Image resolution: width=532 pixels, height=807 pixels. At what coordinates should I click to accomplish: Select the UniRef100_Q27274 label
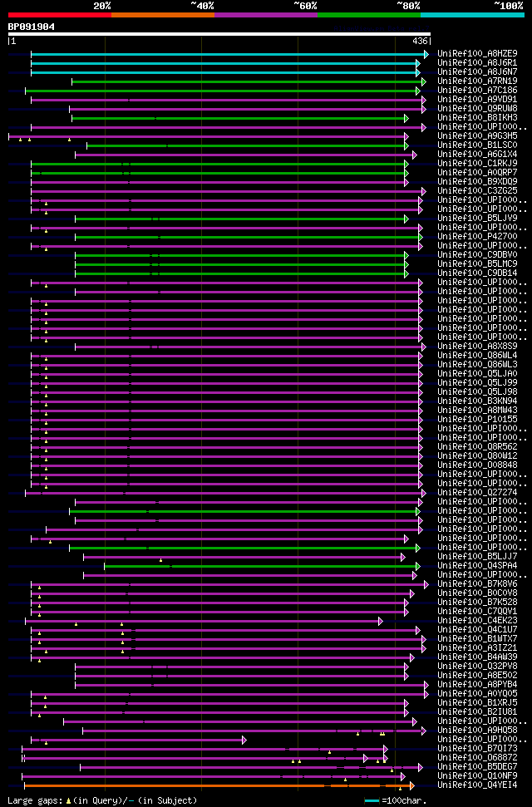click(477, 493)
